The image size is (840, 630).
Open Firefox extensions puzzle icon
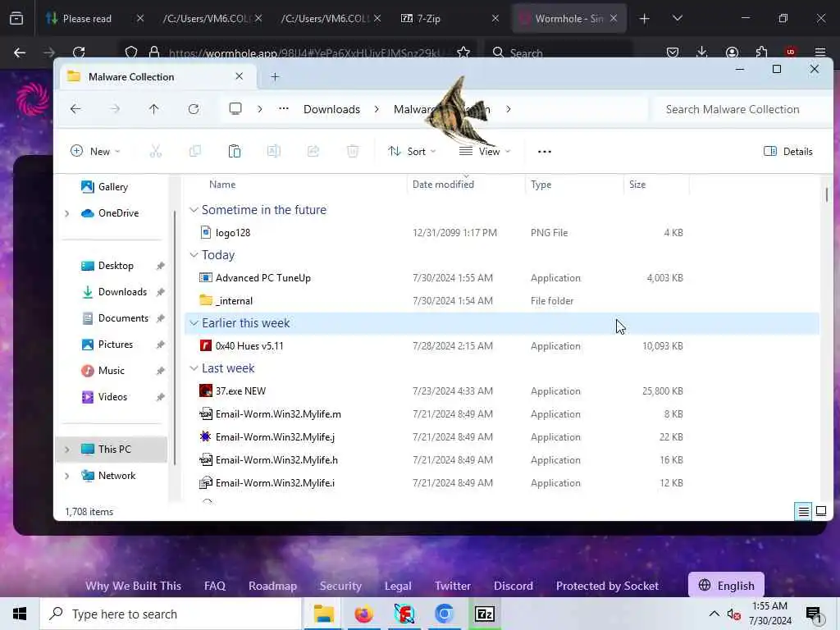[761, 52]
